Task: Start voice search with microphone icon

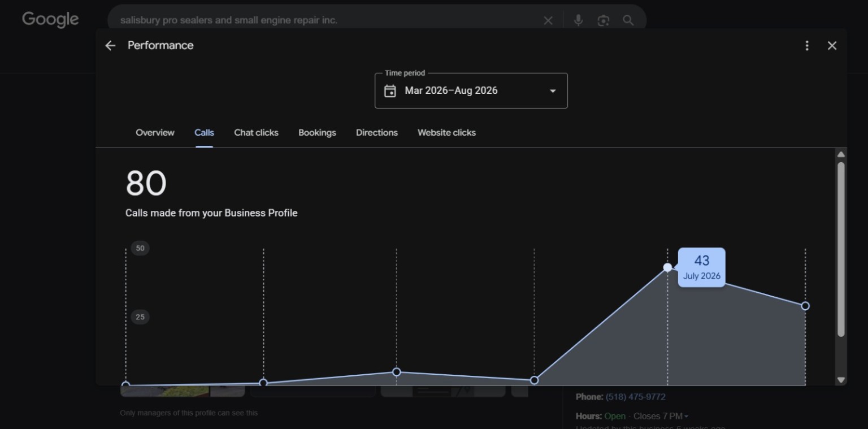Action: tap(578, 20)
